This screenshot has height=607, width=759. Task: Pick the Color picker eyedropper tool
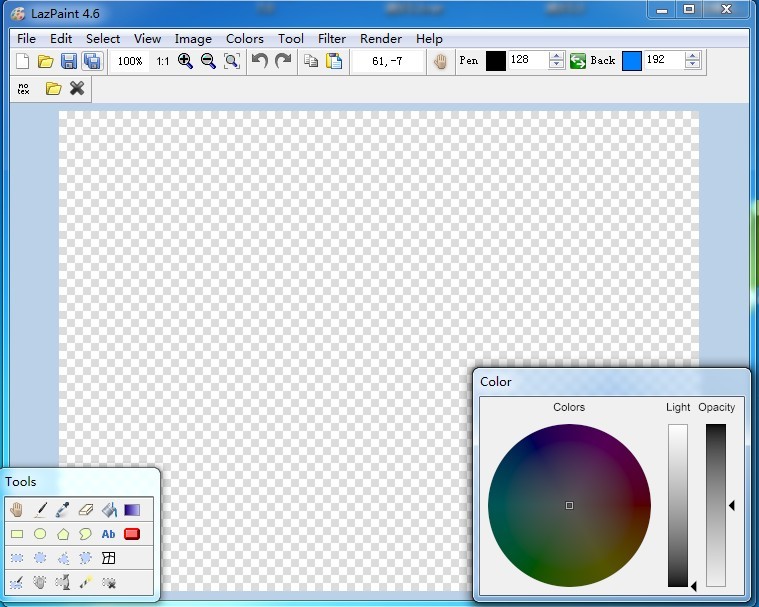tap(63, 510)
